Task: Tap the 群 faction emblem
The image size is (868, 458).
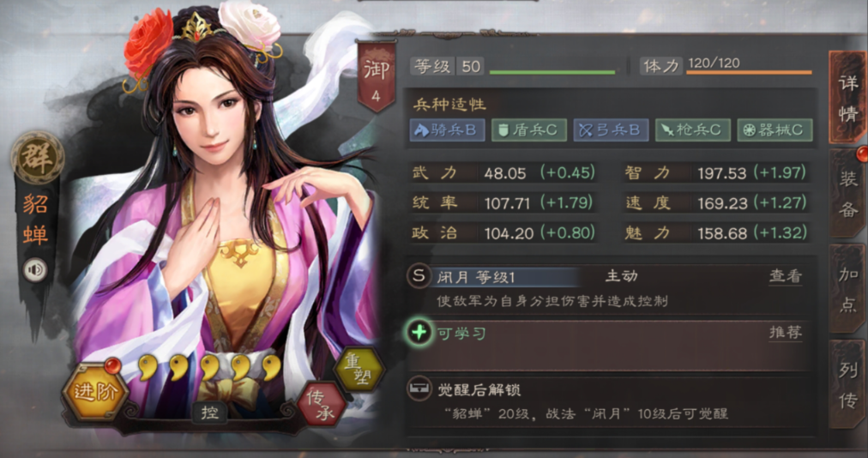Action: pyautogui.click(x=37, y=158)
